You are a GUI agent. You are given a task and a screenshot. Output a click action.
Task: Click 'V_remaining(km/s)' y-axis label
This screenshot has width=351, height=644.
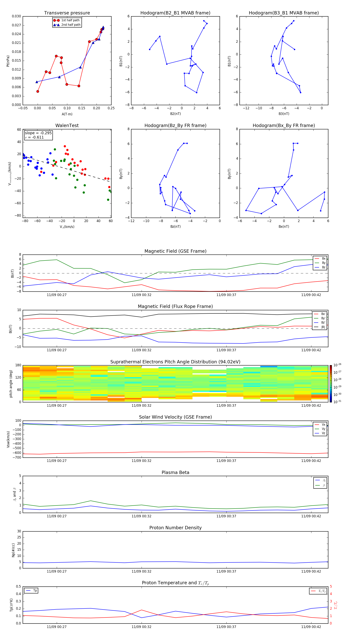tap(10, 173)
